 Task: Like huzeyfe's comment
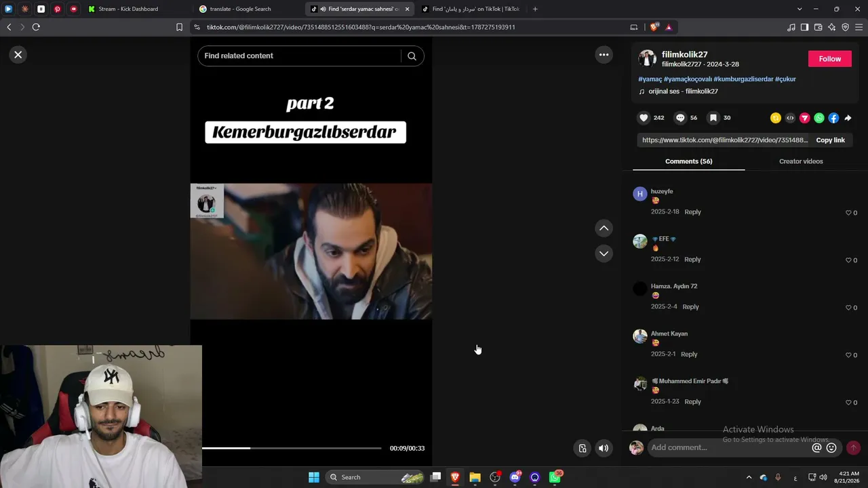click(848, 213)
